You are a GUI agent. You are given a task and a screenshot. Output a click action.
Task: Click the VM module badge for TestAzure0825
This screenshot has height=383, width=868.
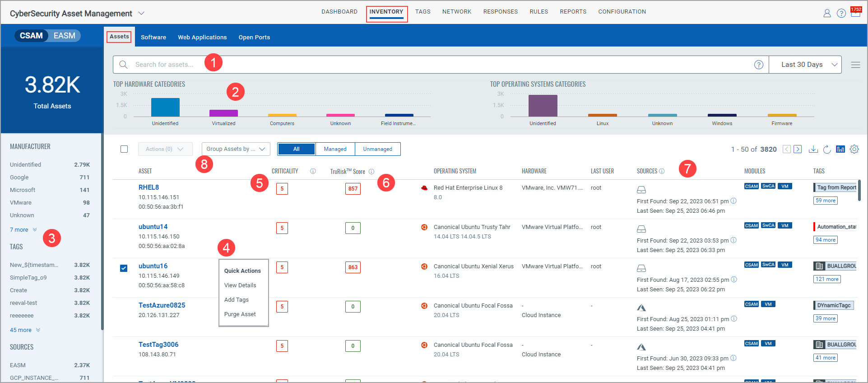tap(768, 304)
